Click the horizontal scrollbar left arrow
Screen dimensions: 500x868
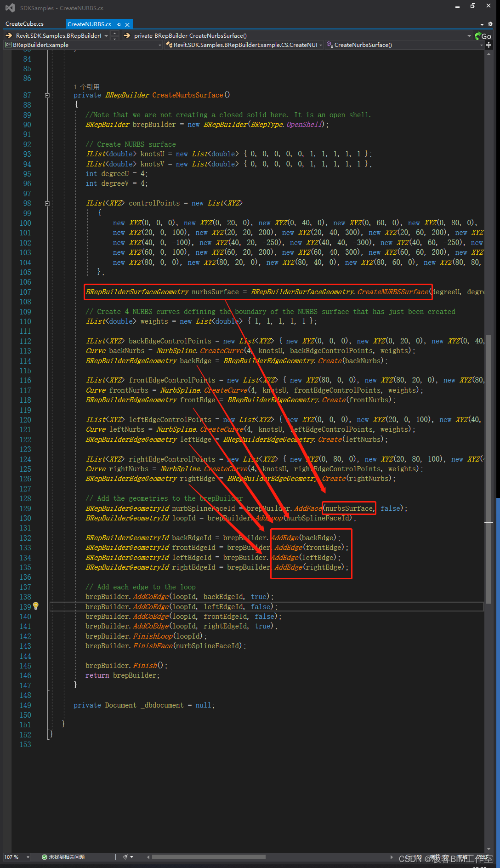pos(148,857)
